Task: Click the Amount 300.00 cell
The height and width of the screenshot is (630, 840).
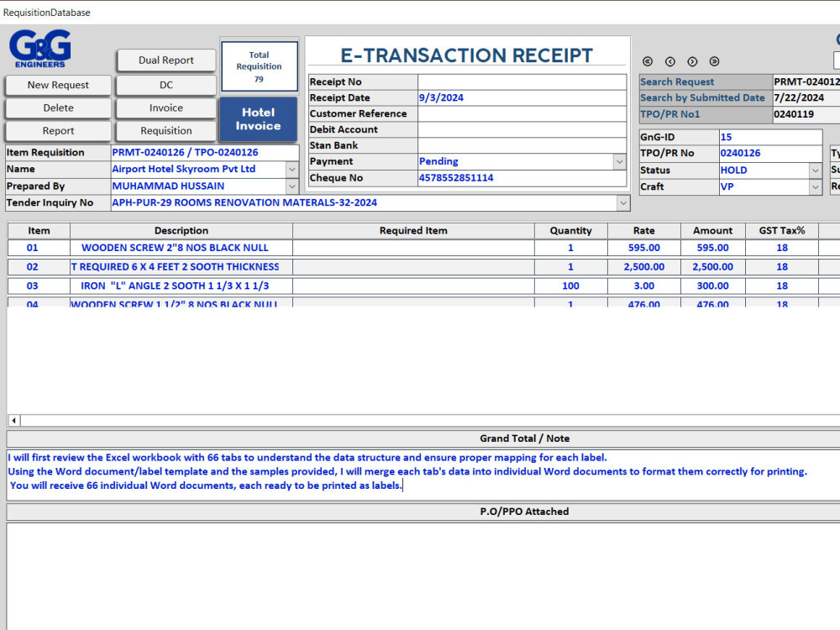Action: 712,286
